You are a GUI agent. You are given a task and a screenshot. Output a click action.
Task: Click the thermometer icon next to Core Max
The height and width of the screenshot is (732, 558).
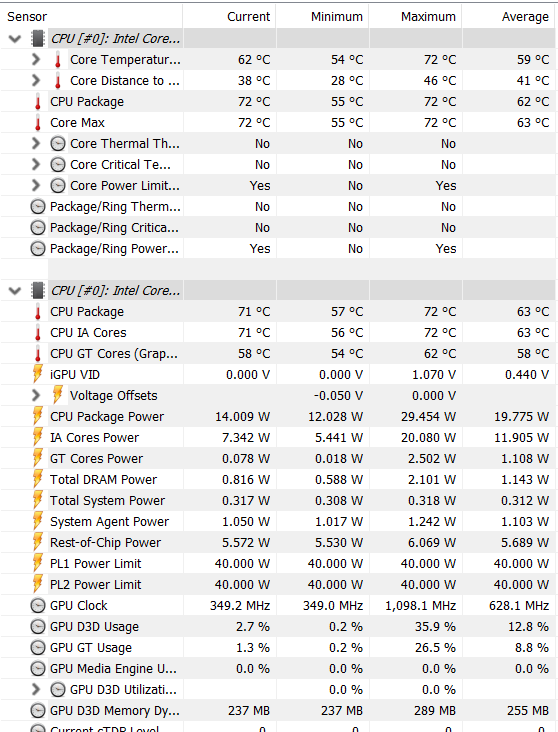click(x=38, y=123)
